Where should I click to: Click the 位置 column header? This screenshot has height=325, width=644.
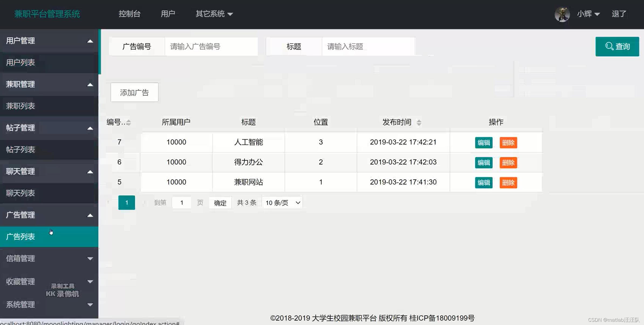321,122
